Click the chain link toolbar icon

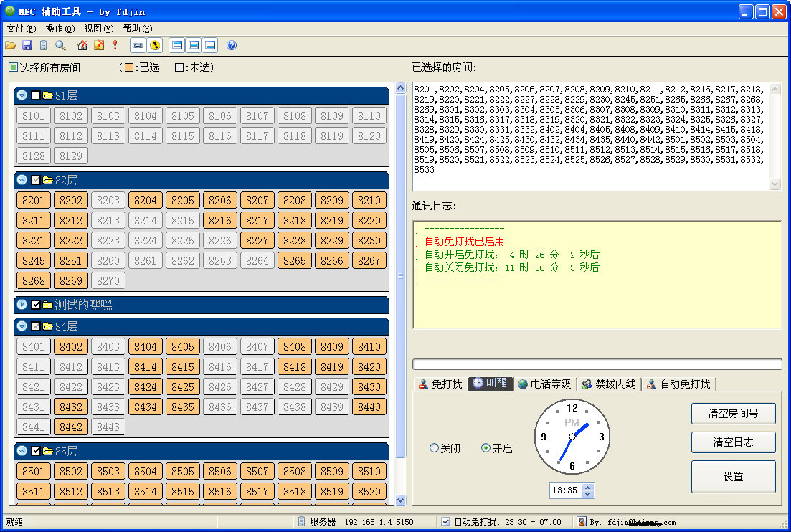pyautogui.click(x=138, y=45)
